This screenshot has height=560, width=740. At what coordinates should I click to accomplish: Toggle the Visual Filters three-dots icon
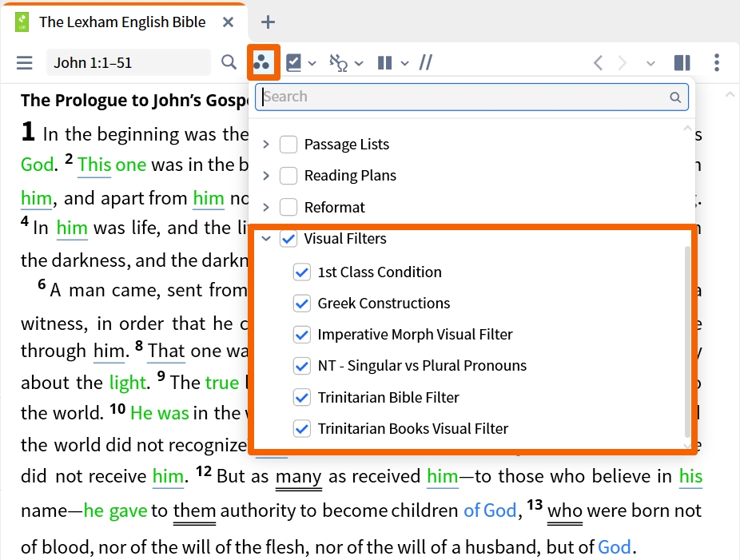pyautogui.click(x=261, y=62)
